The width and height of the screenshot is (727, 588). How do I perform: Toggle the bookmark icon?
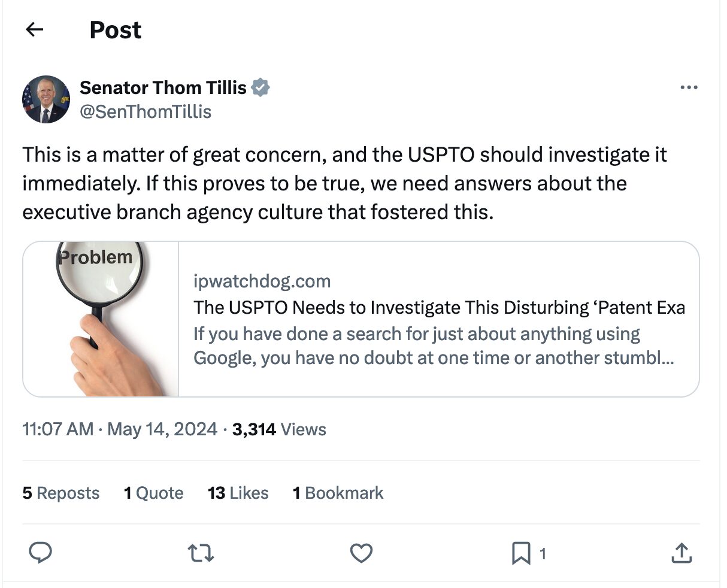521,553
